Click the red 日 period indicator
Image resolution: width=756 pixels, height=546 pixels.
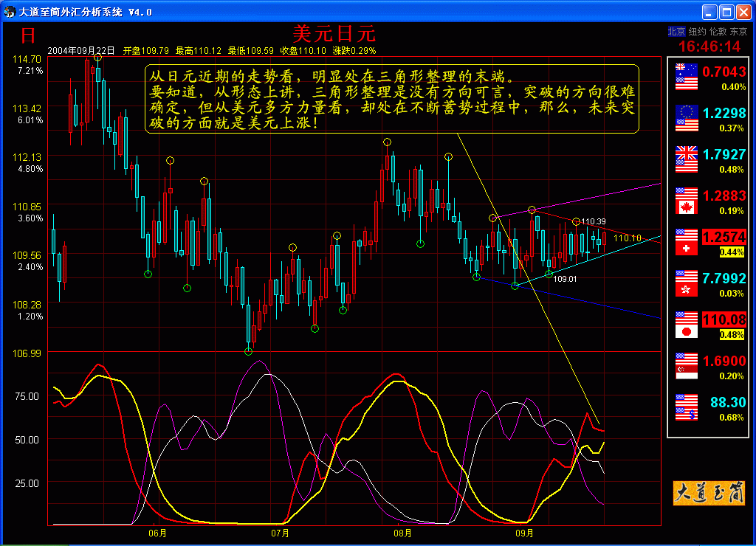point(28,35)
